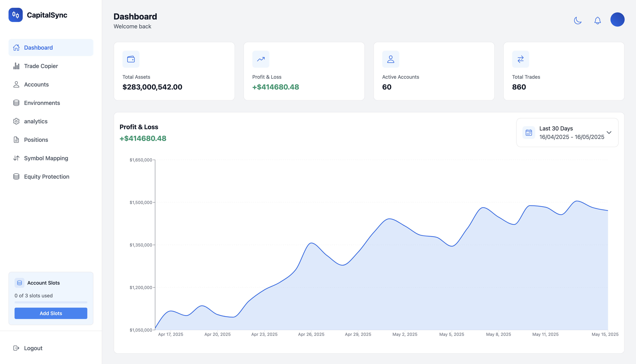Screen dimensions: 636x364
Task: Open the analytics page
Action: 36,121
